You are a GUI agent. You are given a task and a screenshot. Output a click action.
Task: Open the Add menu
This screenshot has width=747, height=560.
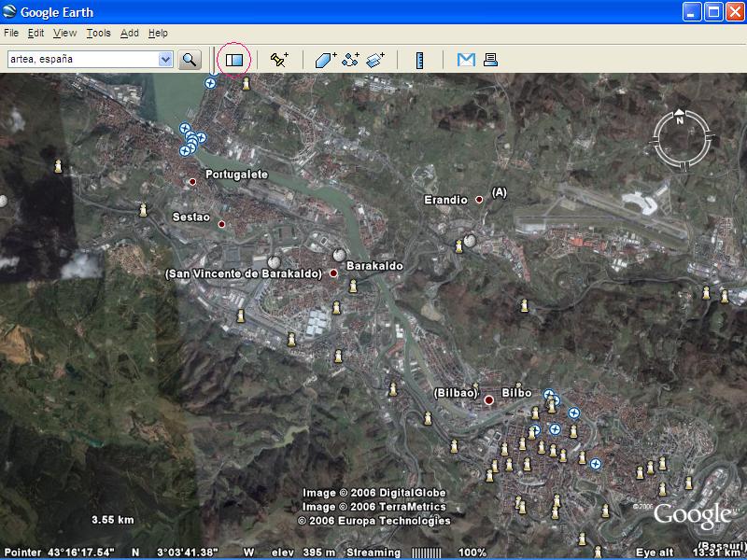(129, 33)
